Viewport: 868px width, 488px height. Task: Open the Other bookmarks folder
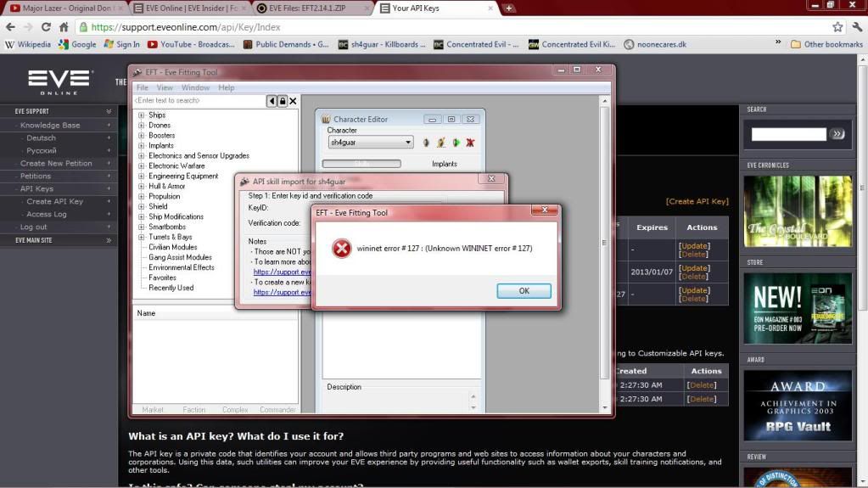click(826, 44)
